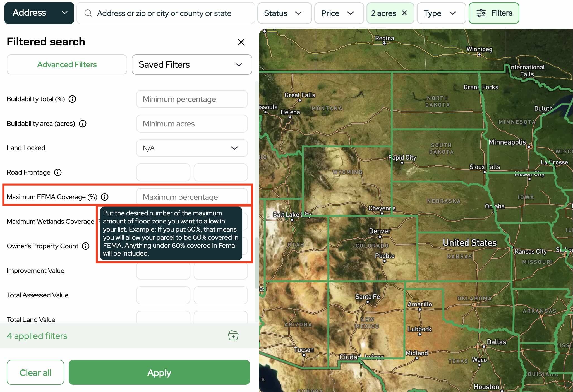Close the Filtered search panel

[241, 42]
